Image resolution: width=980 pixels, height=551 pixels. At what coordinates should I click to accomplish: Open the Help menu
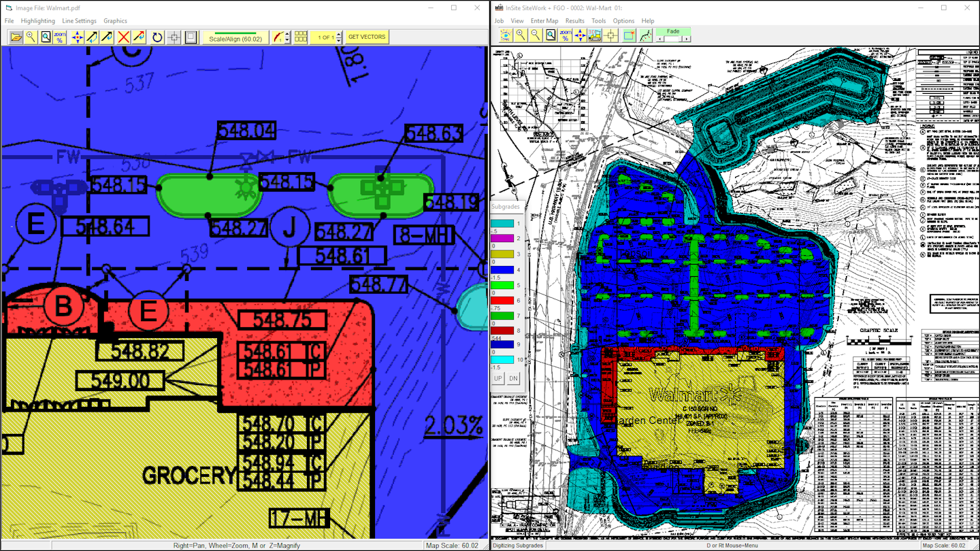[x=648, y=21]
